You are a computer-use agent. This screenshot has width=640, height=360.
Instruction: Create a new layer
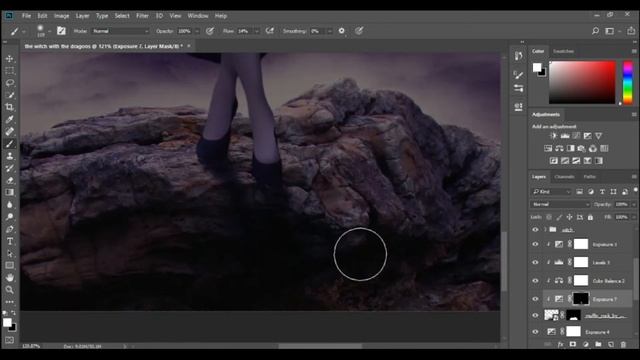point(611,344)
